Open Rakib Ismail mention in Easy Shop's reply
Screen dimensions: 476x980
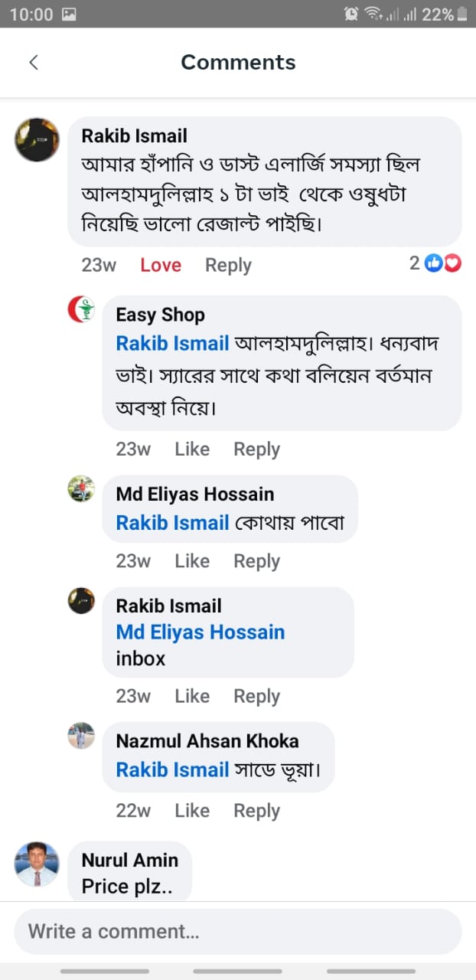pyautogui.click(x=172, y=344)
